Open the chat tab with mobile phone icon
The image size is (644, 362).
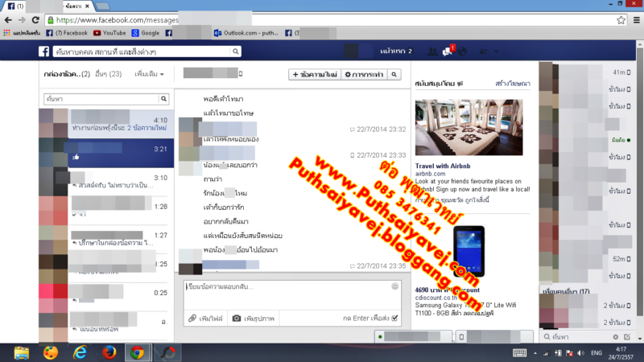tap(494, 336)
